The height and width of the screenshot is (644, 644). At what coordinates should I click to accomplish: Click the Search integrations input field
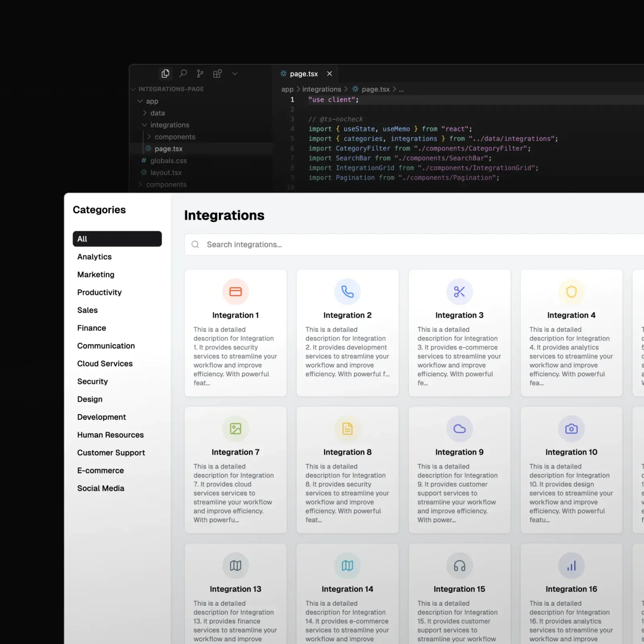tap(282, 244)
